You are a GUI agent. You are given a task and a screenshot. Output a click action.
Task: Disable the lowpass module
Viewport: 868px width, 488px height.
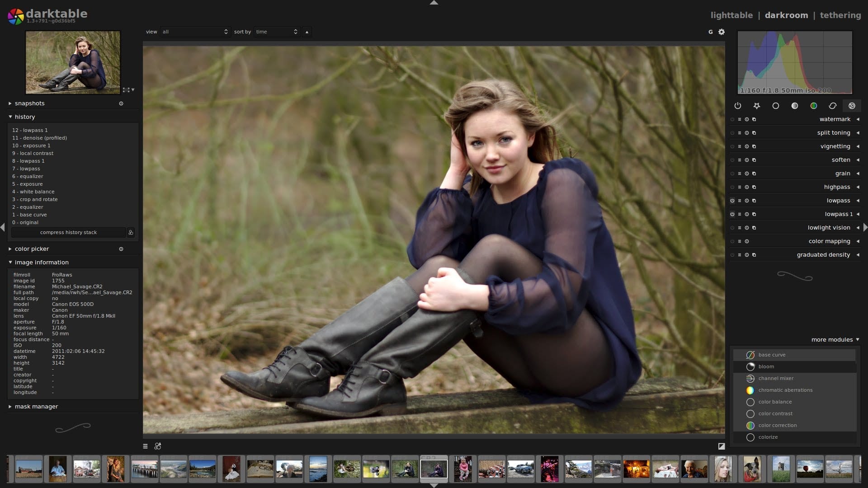click(732, 201)
